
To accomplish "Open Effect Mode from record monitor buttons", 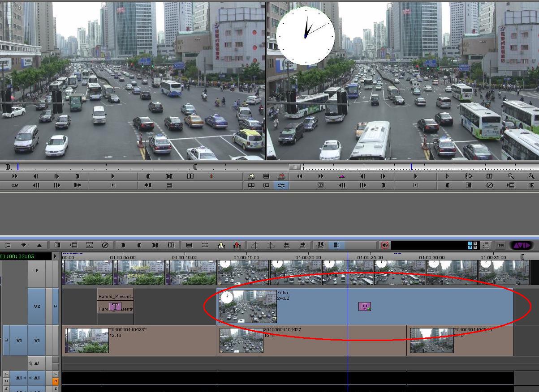I will click(x=468, y=185).
